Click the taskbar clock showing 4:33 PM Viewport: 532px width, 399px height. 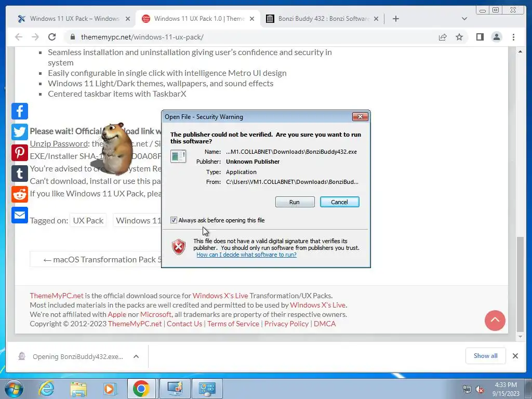506,389
